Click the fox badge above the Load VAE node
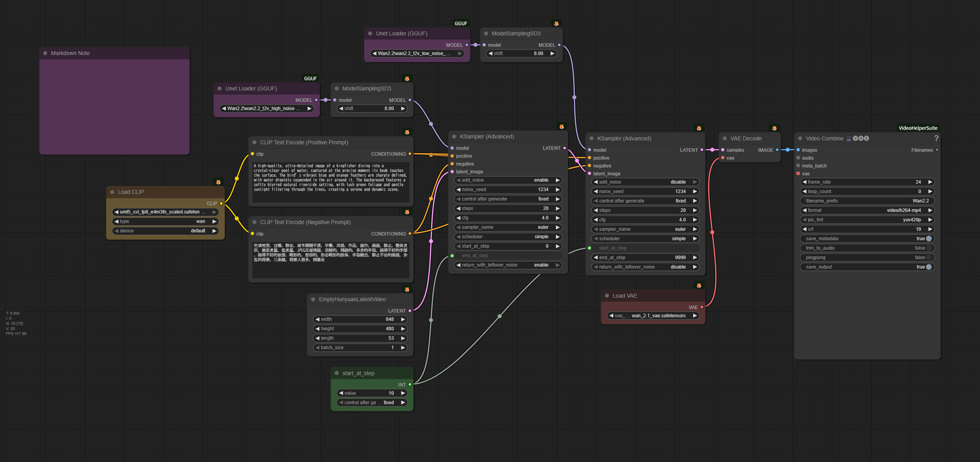Screen dimensions: 980x462 (x=699, y=285)
